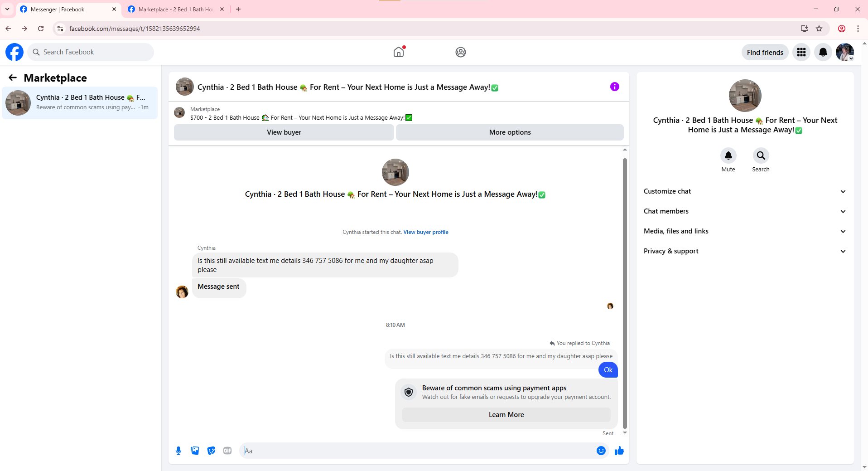Open the Home feed icon
The height and width of the screenshot is (471, 868).
[x=399, y=52]
